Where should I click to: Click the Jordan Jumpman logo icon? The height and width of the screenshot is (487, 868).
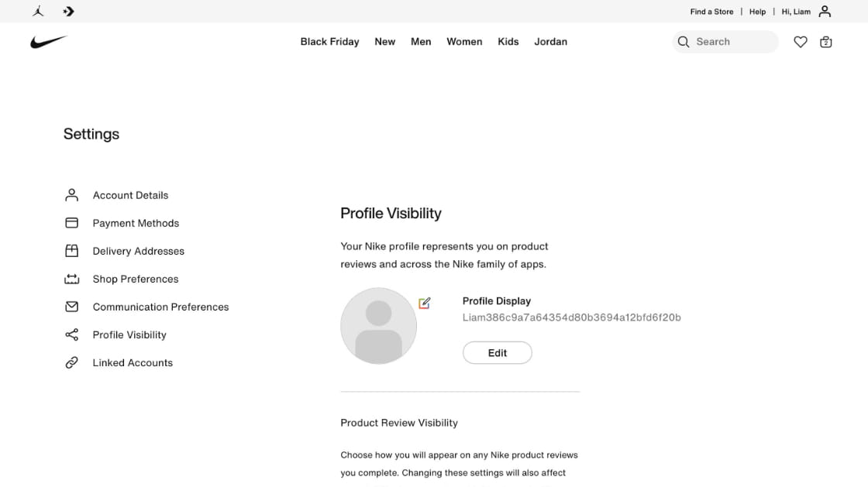38,11
